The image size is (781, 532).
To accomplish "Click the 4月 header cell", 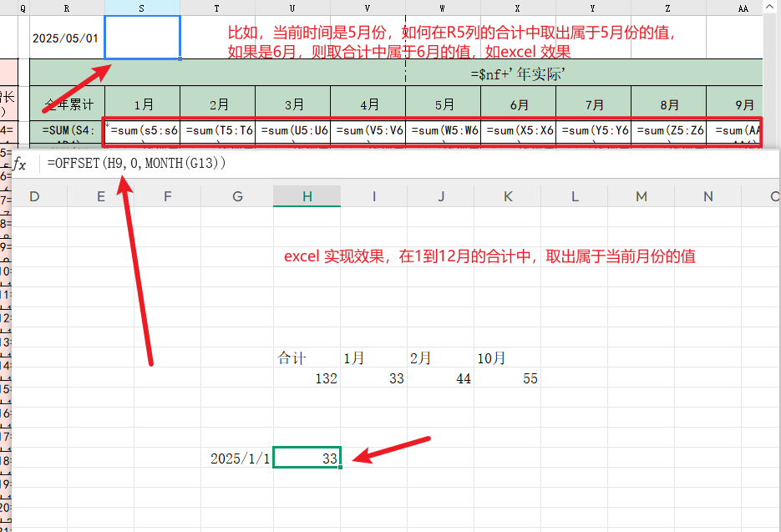I will coord(368,104).
